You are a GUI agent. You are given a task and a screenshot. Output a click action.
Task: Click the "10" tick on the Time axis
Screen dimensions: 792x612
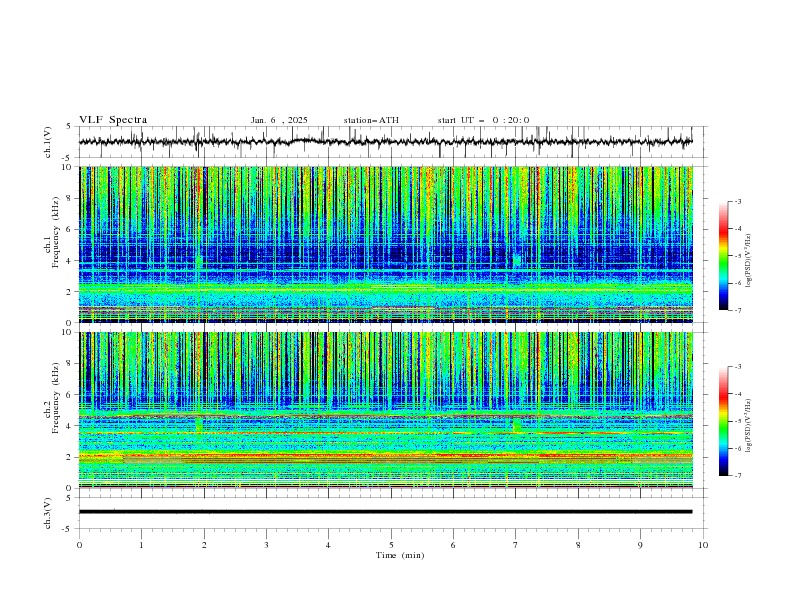click(x=703, y=545)
